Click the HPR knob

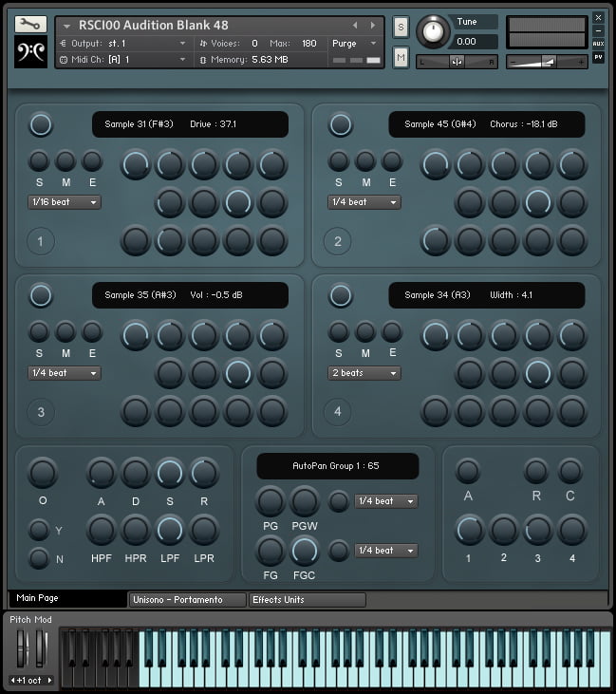click(x=136, y=531)
